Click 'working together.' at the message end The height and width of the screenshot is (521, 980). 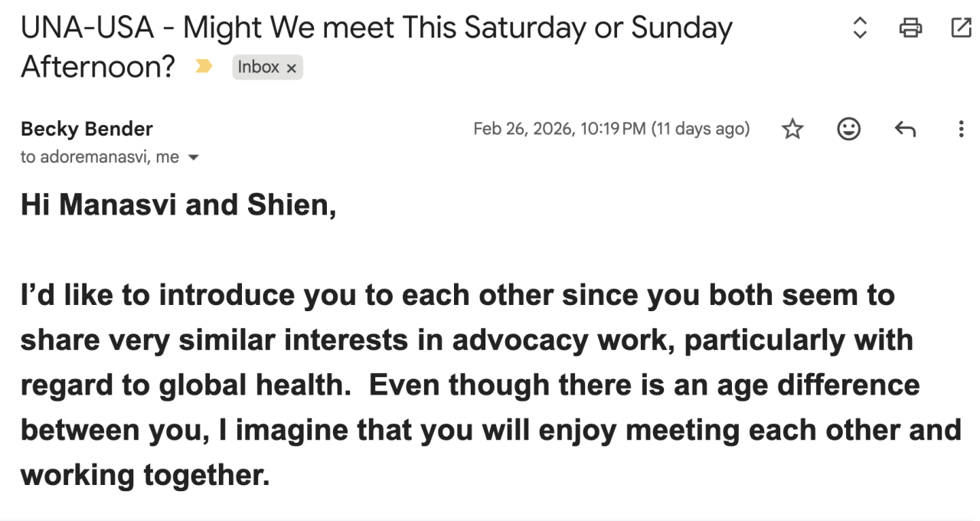[x=145, y=475]
